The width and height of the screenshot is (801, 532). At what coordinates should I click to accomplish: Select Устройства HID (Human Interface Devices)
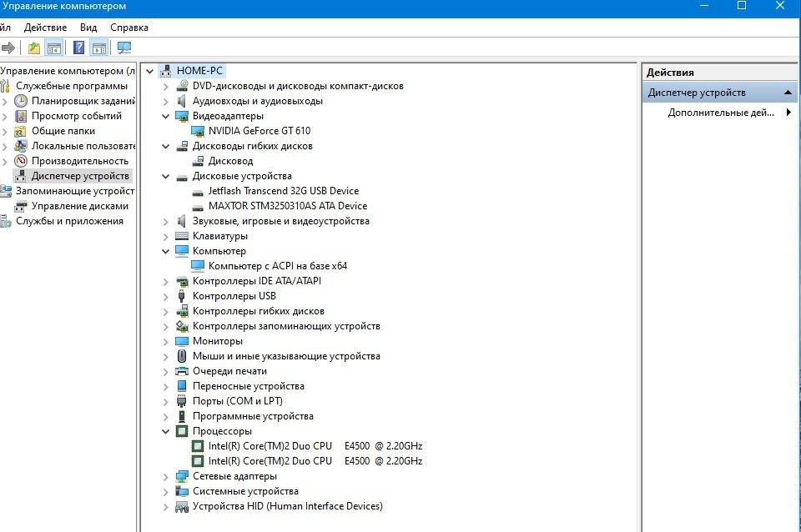[288, 506]
